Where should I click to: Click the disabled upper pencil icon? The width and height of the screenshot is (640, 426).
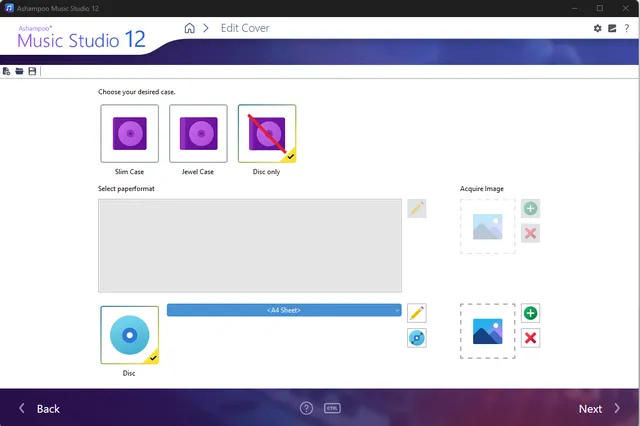click(417, 209)
